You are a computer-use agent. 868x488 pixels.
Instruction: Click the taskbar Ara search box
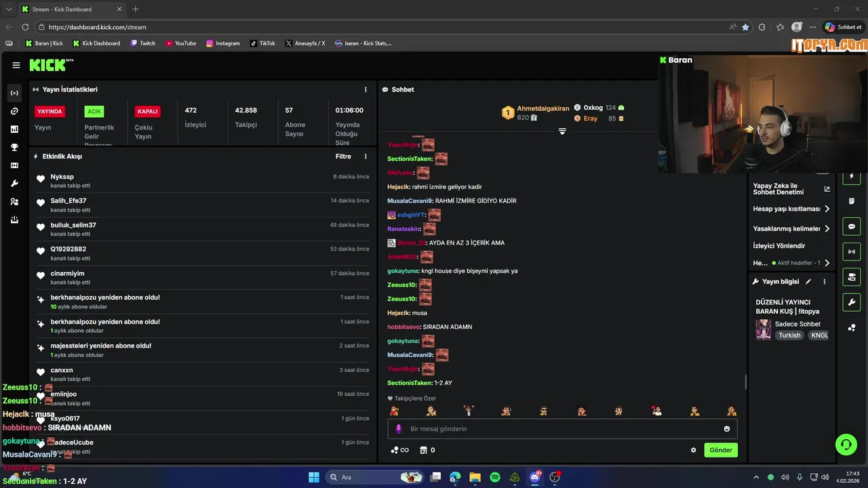pyautogui.click(x=376, y=477)
